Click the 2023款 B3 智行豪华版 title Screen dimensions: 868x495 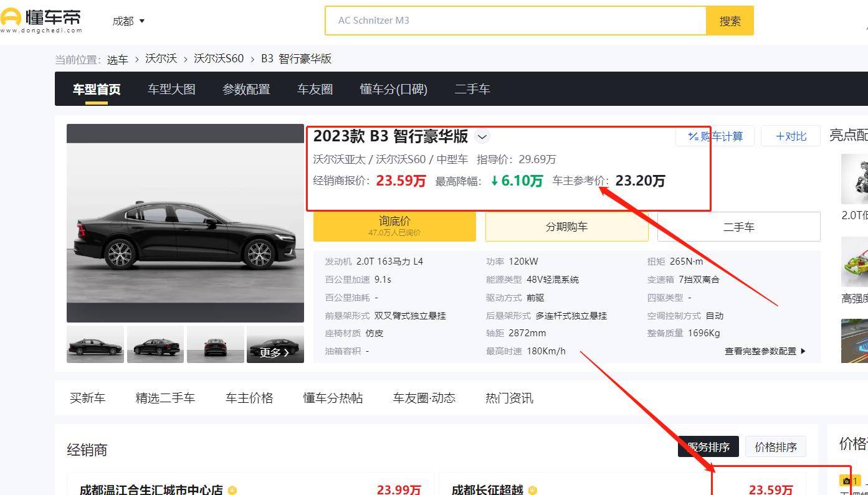click(390, 136)
